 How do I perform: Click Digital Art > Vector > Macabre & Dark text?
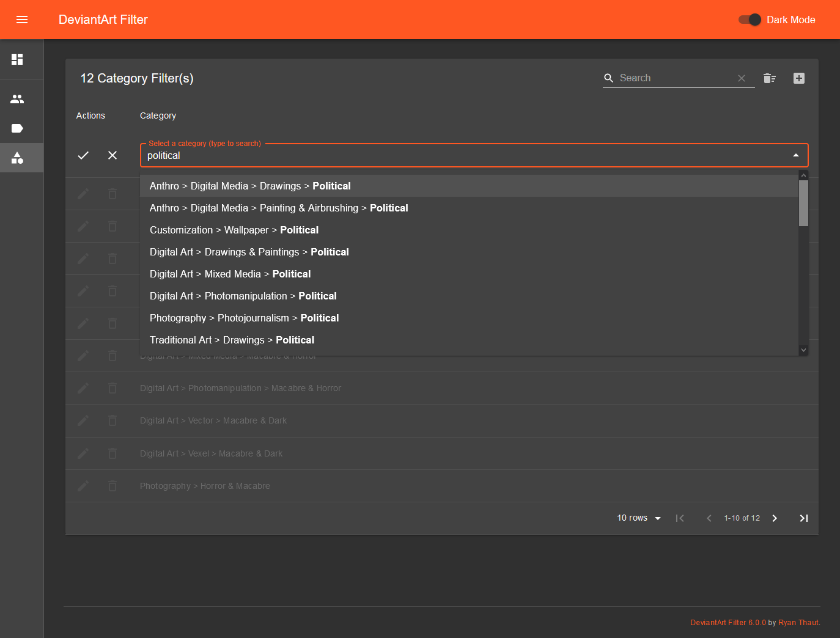coord(213,420)
